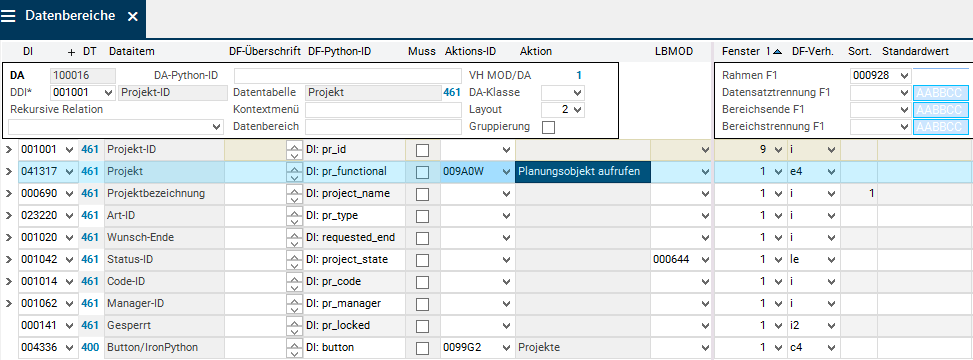Open the DA-Klasse dropdown
This screenshot has width=973, height=360.
pyautogui.click(x=578, y=93)
